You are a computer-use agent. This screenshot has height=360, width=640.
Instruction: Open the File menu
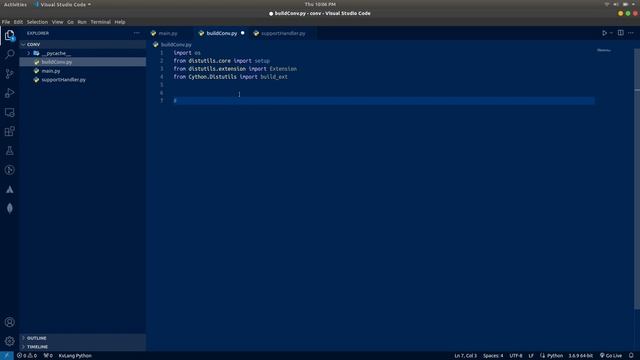(6, 22)
